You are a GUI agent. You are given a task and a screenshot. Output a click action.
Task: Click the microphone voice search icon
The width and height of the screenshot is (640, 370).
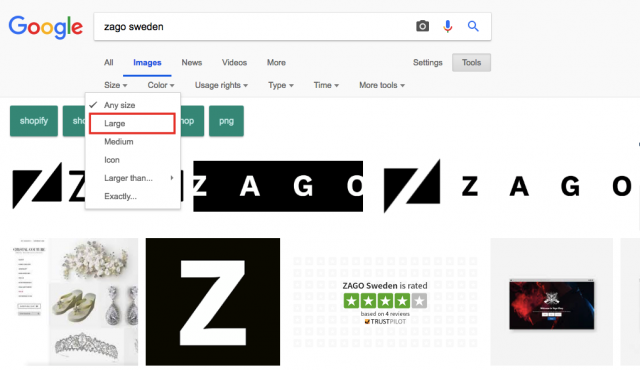click(448, 27)
